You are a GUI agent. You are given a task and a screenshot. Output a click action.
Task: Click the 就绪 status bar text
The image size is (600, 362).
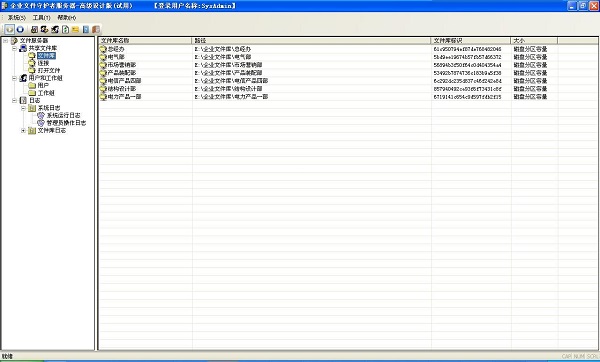pos(7,356)
